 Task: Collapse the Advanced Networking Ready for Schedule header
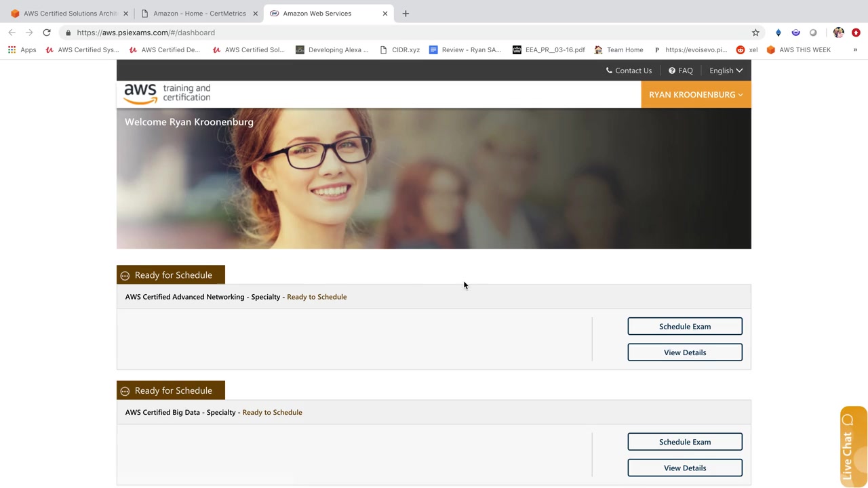tap(171, 275)
